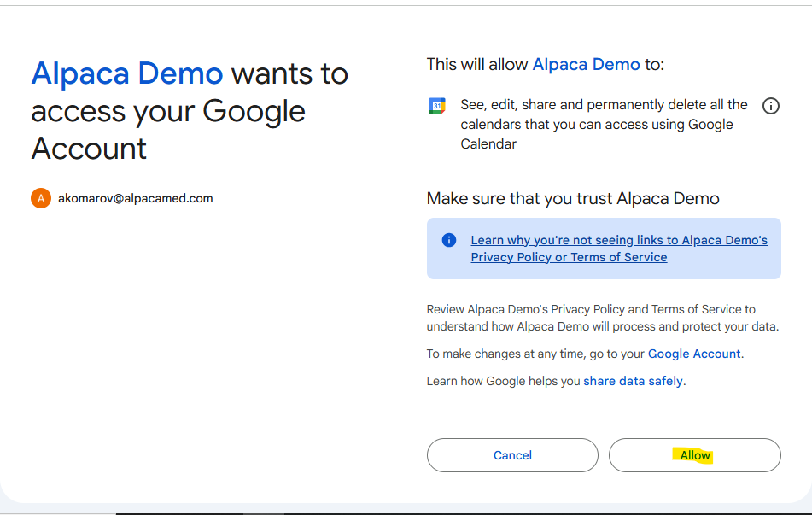Click the "Learn how Google helps you" text
Screen dimensions: 812x515
point(503,381)
